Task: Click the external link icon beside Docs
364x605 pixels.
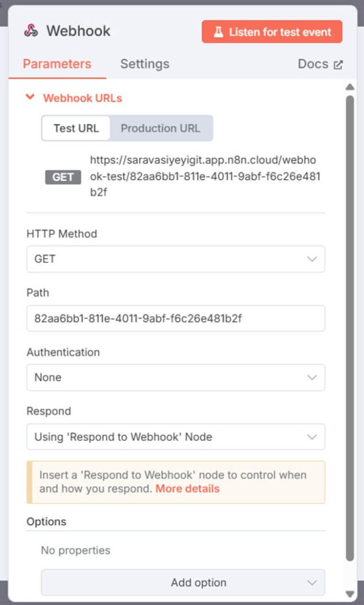Action: (x=338, y=64)
